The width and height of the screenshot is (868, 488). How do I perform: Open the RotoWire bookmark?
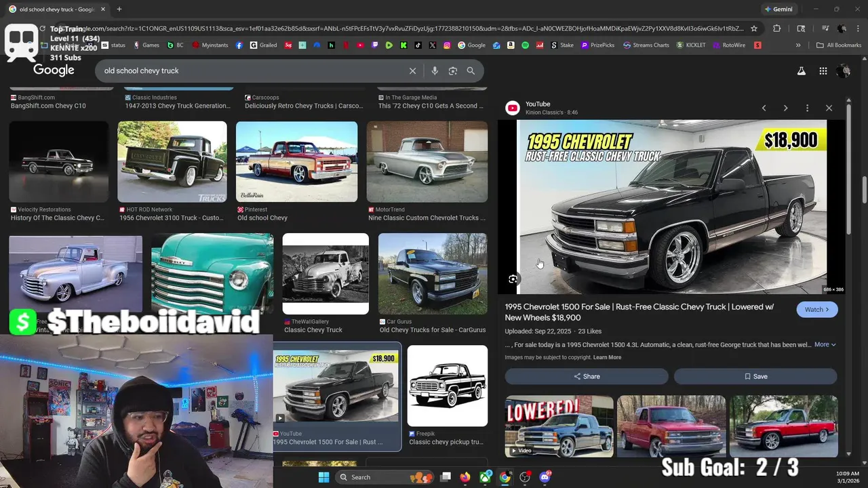click(729, 45)
